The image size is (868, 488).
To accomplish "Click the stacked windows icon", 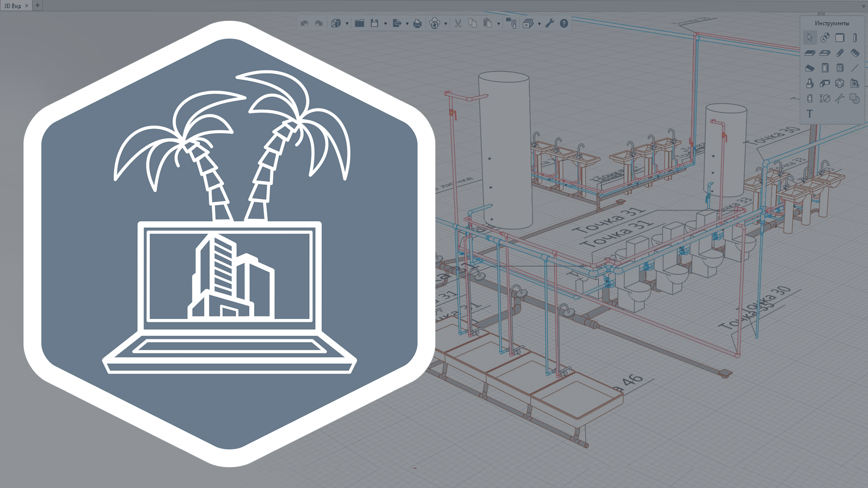I will (528, 23).
